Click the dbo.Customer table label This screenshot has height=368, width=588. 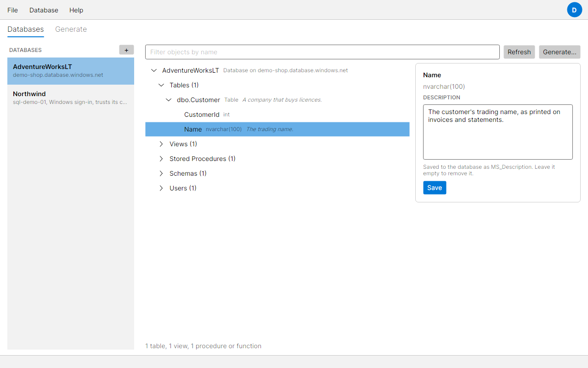coord(198,100)
